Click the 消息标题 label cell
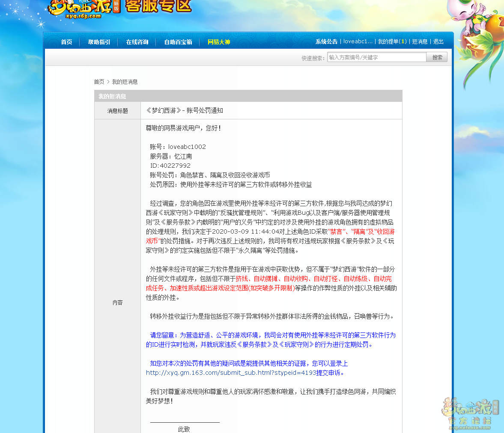Screen dimensions: 504x433 point(118,111)
